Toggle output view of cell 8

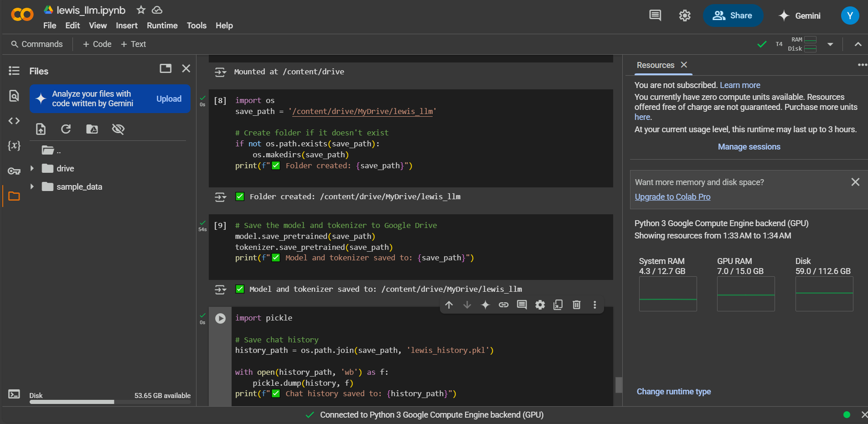(x=221, y=197)
